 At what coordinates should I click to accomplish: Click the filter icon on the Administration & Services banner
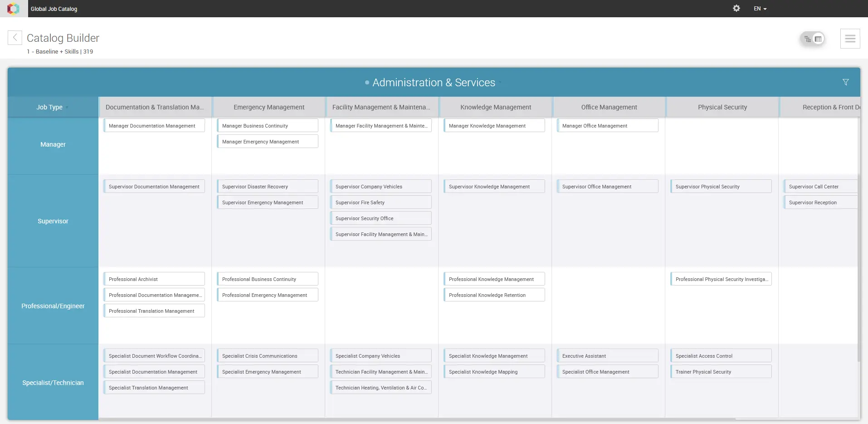coord(845,82)
